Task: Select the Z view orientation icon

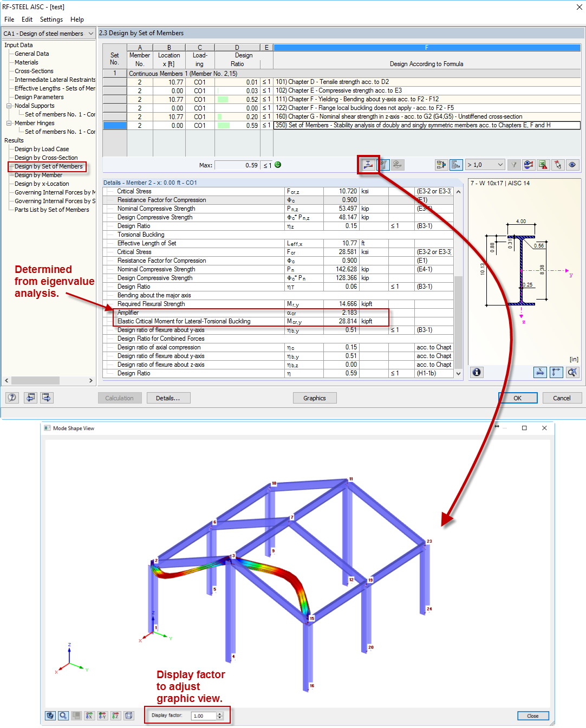Action: click(115, 716)
